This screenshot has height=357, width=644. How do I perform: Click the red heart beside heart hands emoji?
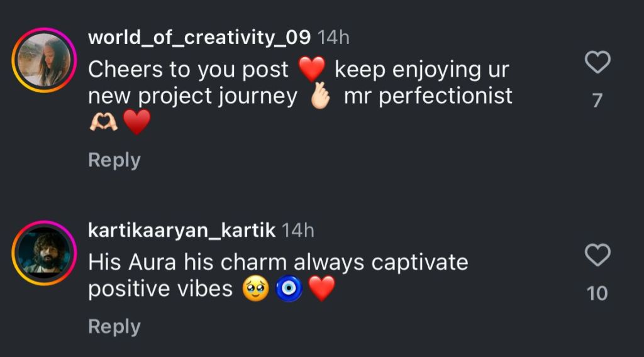pyautogui.click(x=136, y=123)
